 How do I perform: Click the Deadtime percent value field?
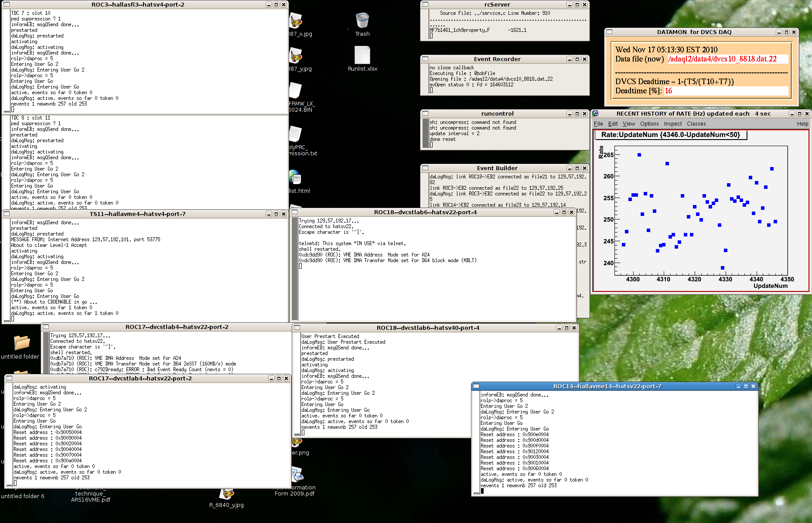[x=726, y=91]
